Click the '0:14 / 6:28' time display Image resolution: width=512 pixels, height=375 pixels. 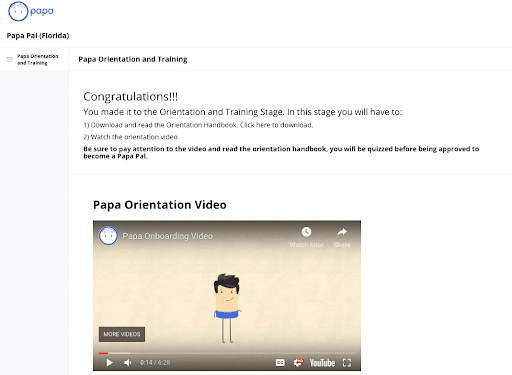[155, 363]
